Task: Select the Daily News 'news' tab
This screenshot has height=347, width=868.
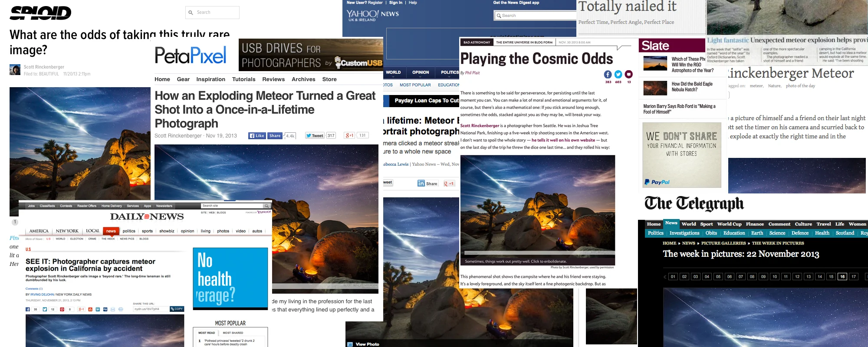Action: (111, 231)
